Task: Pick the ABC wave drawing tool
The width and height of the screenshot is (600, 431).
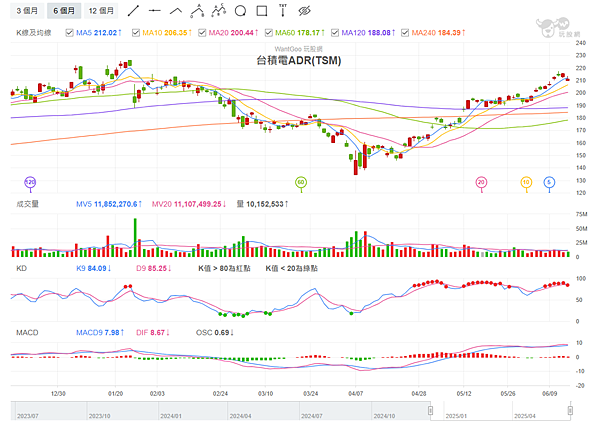Action: (197, 11)
